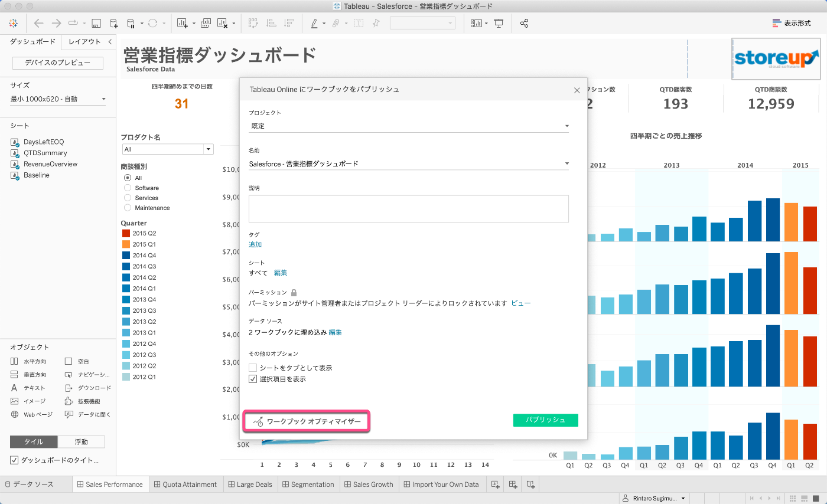827x504 pixels.
Task: Open the プロジェクト dropdown showing 既定
Action: point(409,126)
